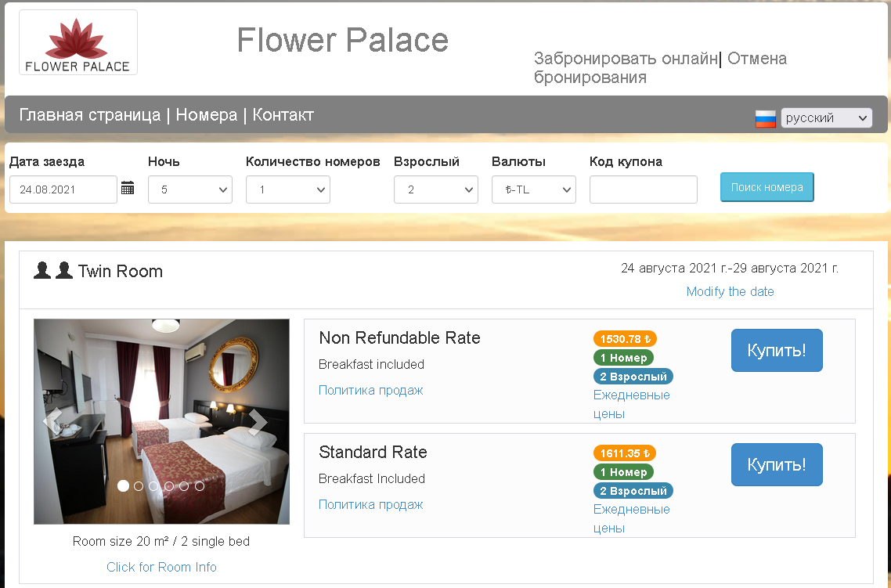Click 2 Взрослый badge in Standard Rate
The width and height of the screenshot is (891, 588).
tap(633, 490)
